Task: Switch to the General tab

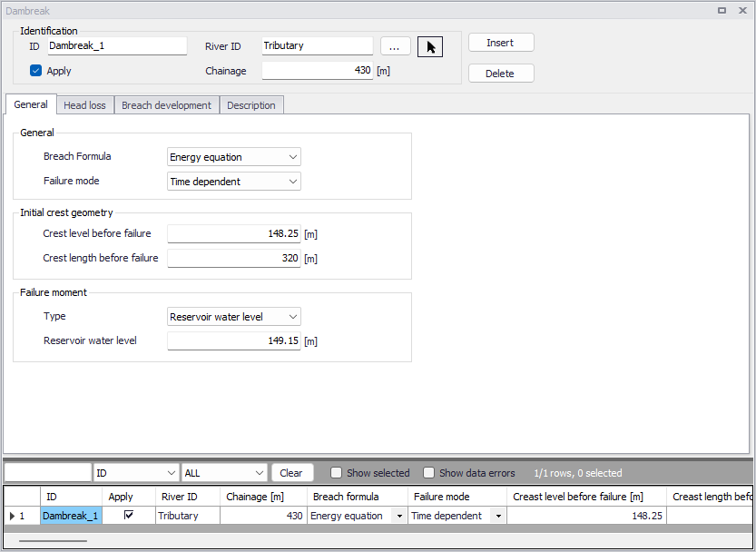Action: pos(31,104)
